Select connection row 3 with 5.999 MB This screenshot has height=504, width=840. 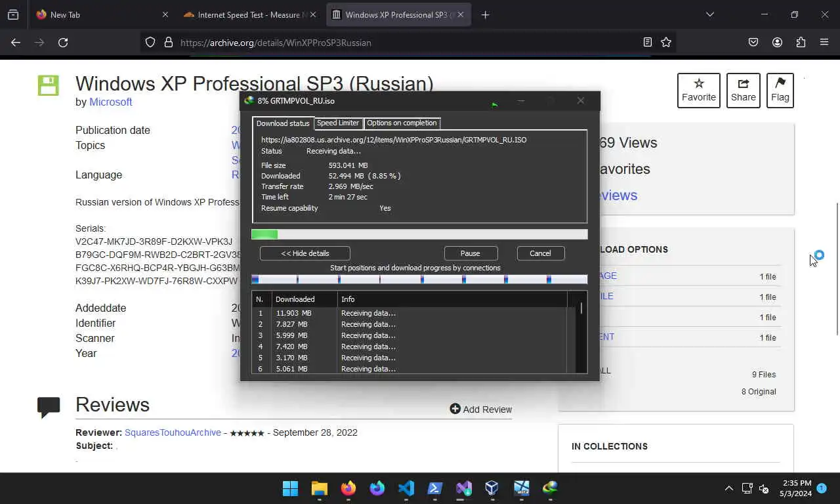click(x=410, y=335)
